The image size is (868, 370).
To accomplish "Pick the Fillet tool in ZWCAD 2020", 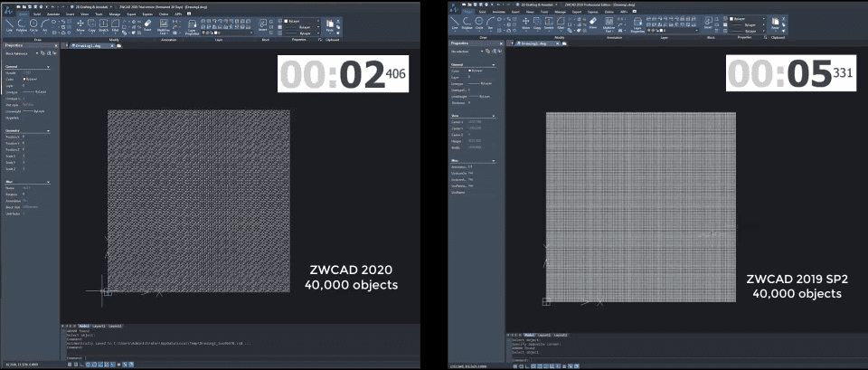I will [115, 25].
